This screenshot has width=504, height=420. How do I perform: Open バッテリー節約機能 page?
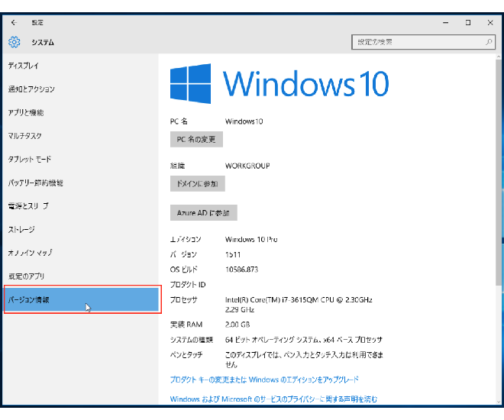pyautogui.click(x=81, y=183)
